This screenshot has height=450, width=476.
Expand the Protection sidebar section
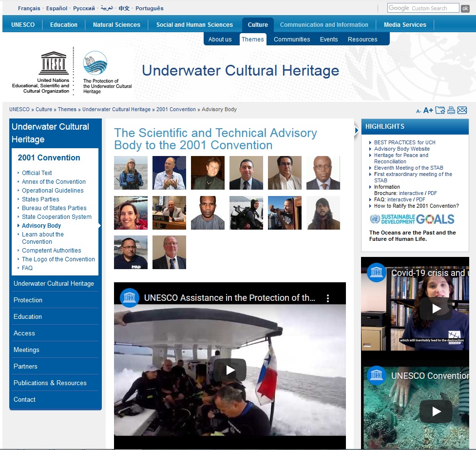coord(28,300)
